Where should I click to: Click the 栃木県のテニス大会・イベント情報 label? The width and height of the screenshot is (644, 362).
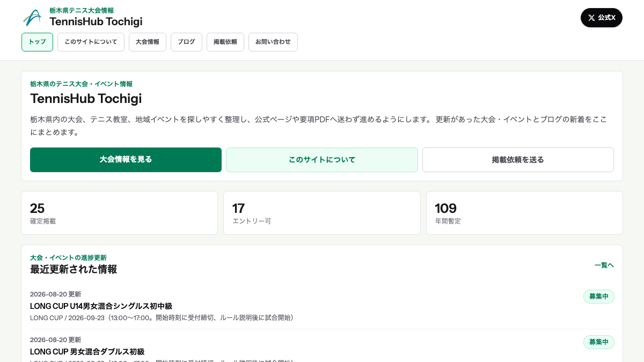pyautogui.click(x=81, y=84)
